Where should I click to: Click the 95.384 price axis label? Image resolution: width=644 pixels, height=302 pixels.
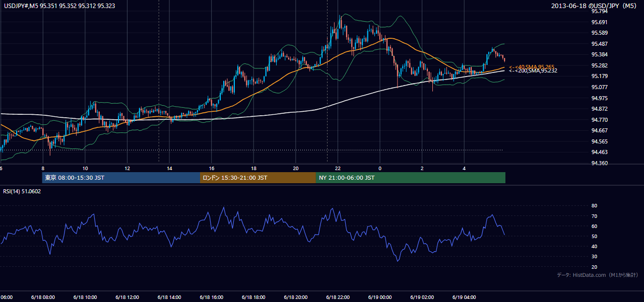coord(599,54)
